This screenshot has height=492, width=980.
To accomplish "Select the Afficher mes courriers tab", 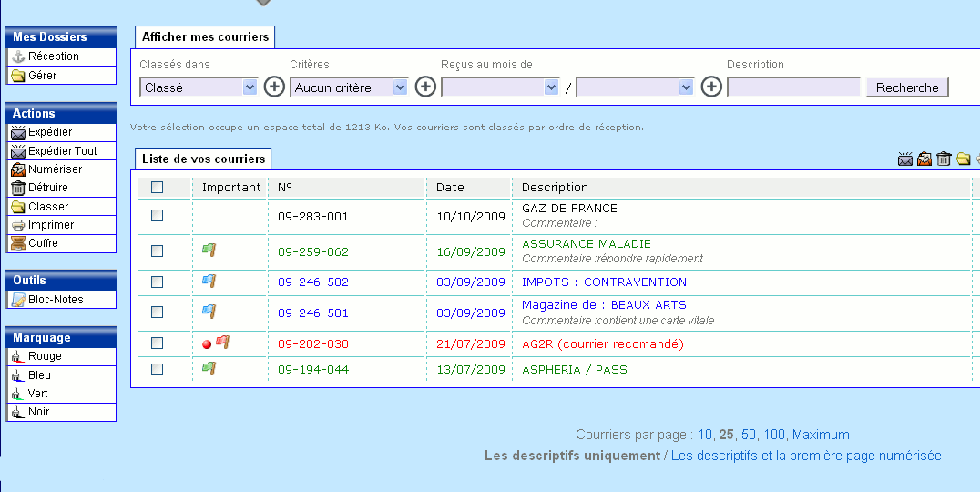I will [205, 37].
